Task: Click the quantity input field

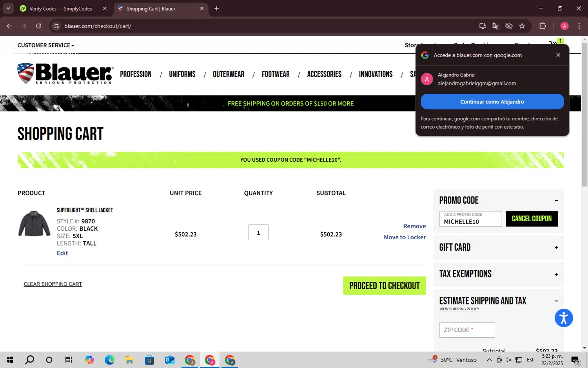Action: point(258,232)
